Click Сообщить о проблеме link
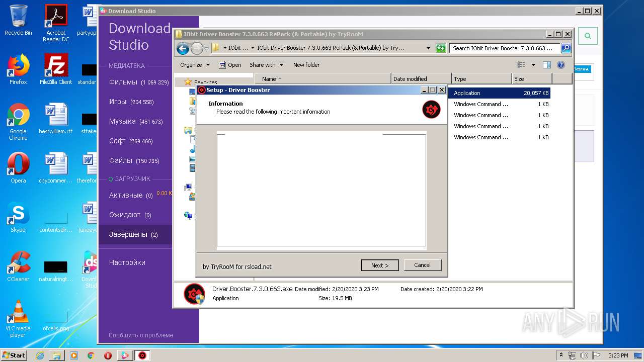This screenshot has height=362, width=644. [x=141, y=335]
